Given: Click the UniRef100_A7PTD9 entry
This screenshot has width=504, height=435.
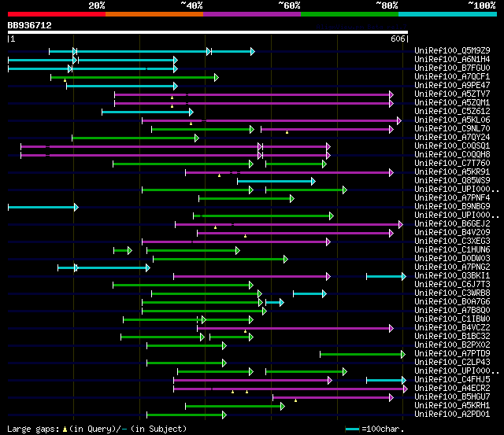Looking at the screenshot, I should (x=452, y=354).
